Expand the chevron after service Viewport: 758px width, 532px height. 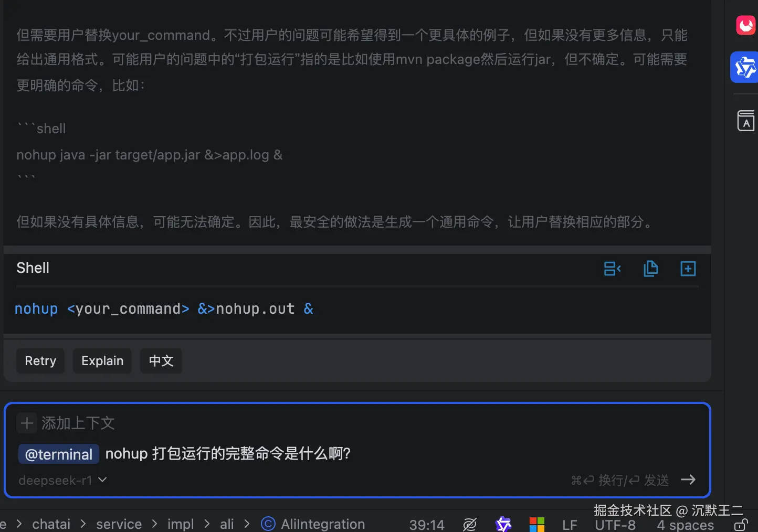point(154,524)
